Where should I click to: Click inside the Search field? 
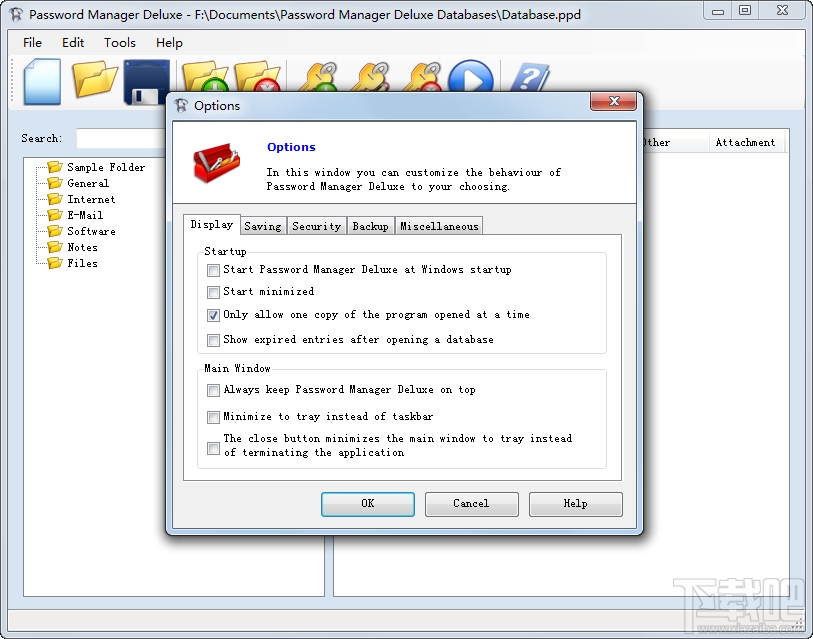click(120, 138)
